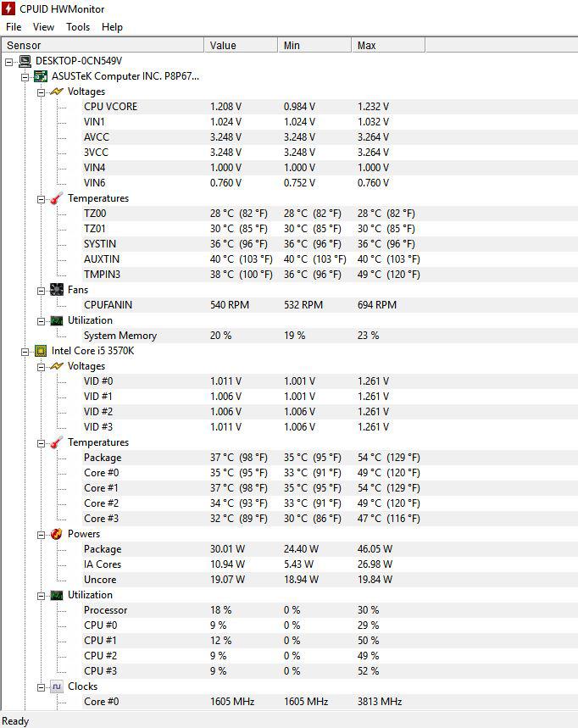
Task: Click the Intel Core i5 processor icon
Action: (40, 351)
